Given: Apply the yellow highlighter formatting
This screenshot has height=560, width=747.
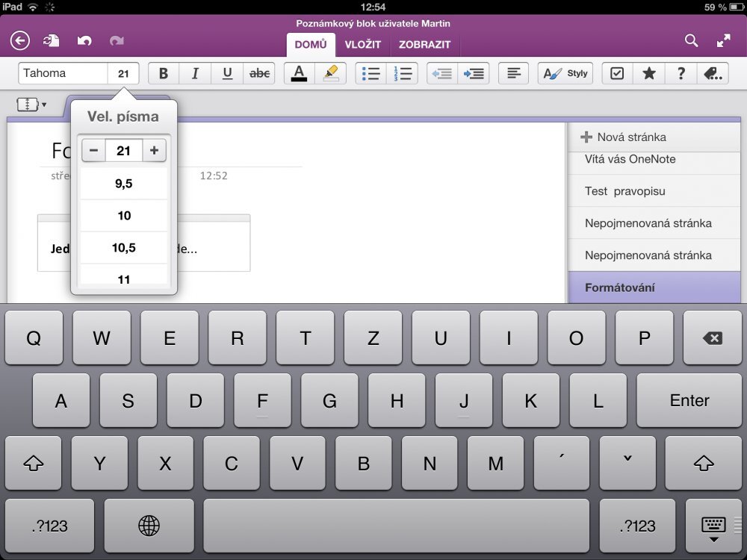Looking at the screenshot, I should tap(329, 72).
